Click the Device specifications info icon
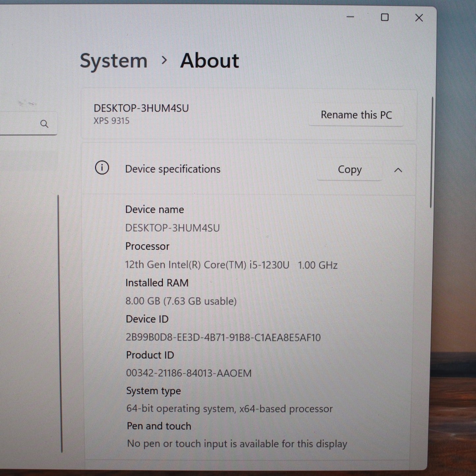 (102, 168)
